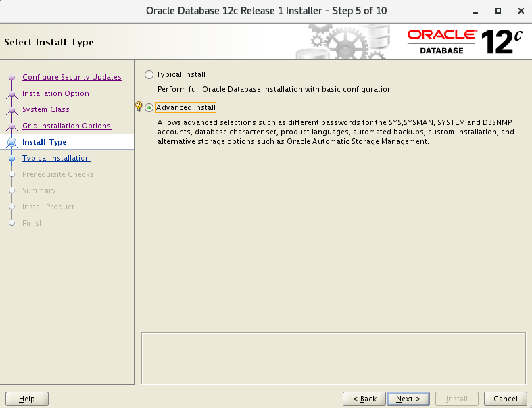Click the Grid Installation Options step marker
The height and width of the screenshot is (408, 532).
coord(12,126)
